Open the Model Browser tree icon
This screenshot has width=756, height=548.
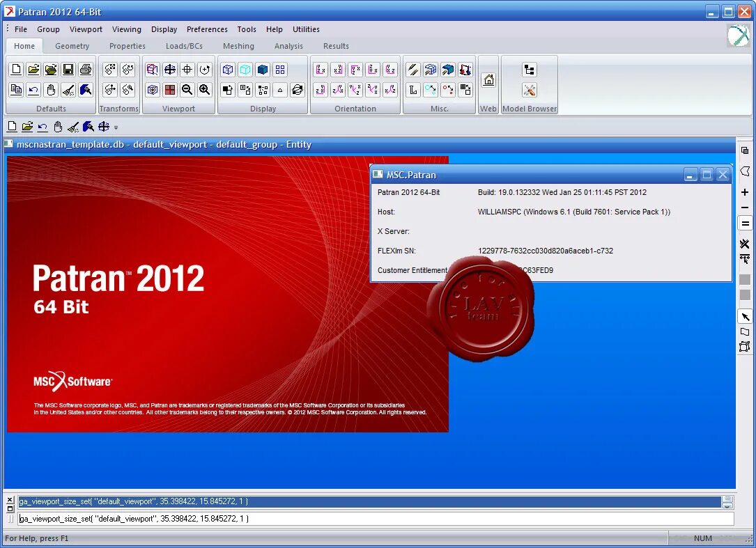[529, 70]
